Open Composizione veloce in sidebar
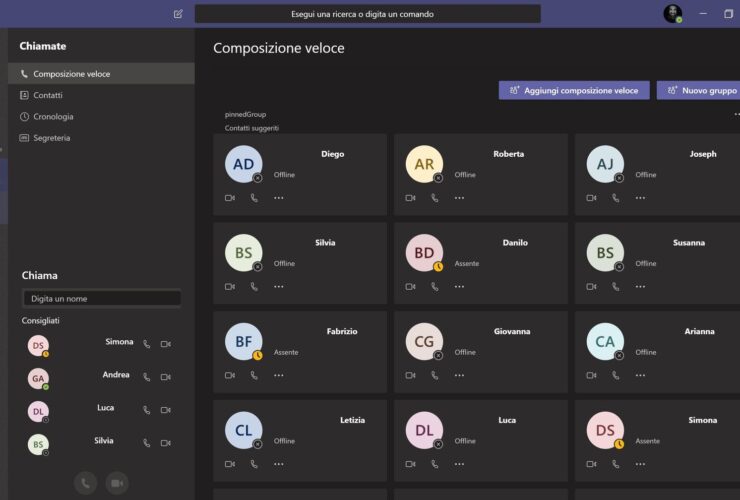This screenshot has width=740, height=500. 101,74
